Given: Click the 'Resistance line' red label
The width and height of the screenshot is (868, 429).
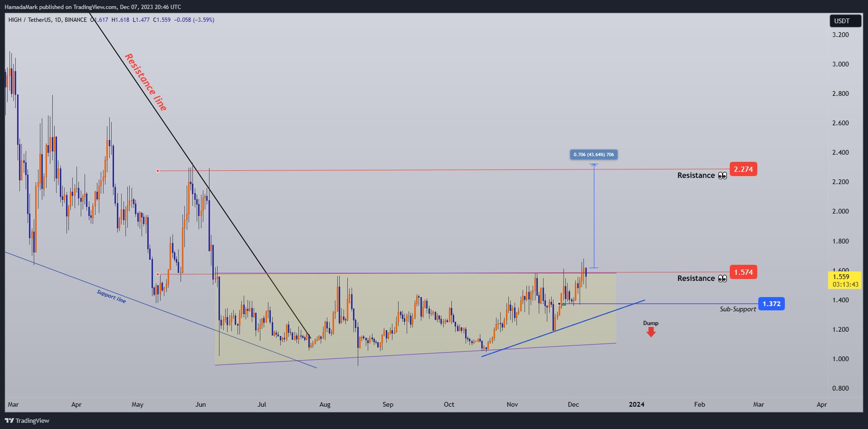Looking at the screenshot, I should (x=146, y=82).
